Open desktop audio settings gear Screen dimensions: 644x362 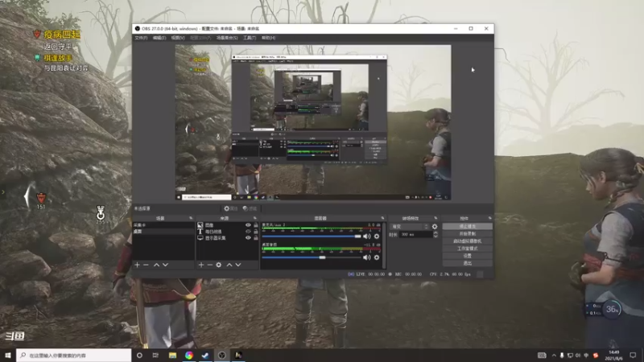[377, 257]
